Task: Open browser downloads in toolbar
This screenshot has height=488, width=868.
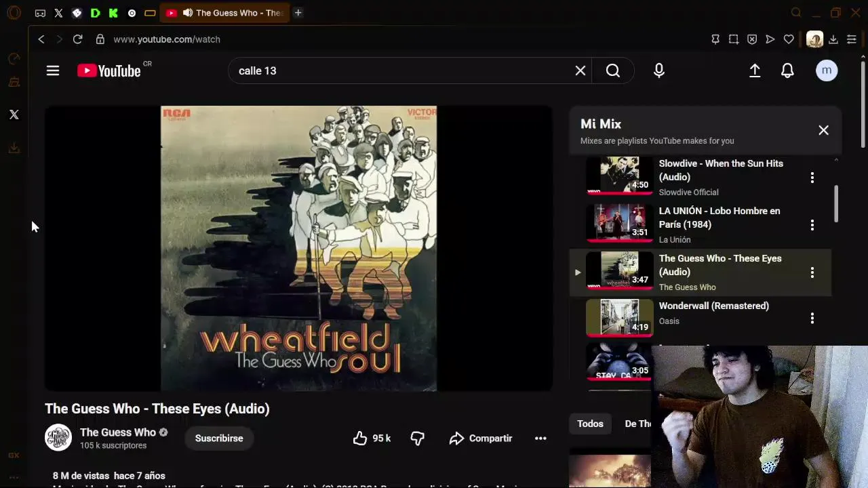Action: [833, 39]
